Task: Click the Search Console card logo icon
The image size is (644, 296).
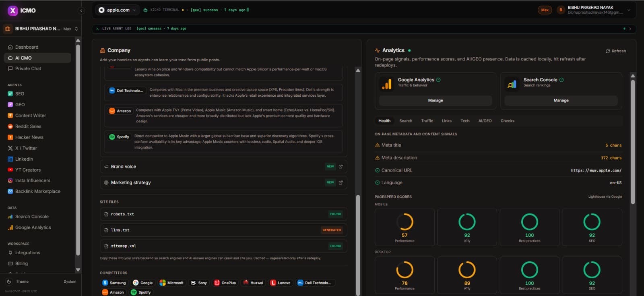Action: pyautogui.click(x=512, y=84)
